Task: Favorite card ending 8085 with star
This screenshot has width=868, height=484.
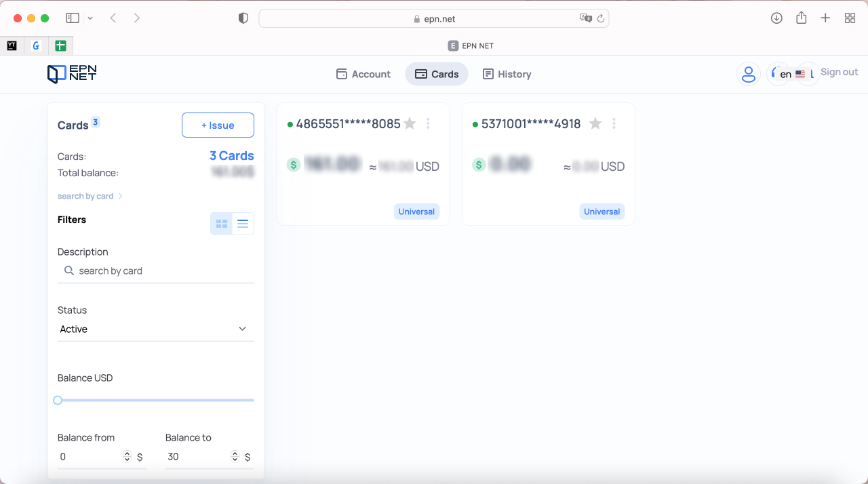Action: point(410,123)
